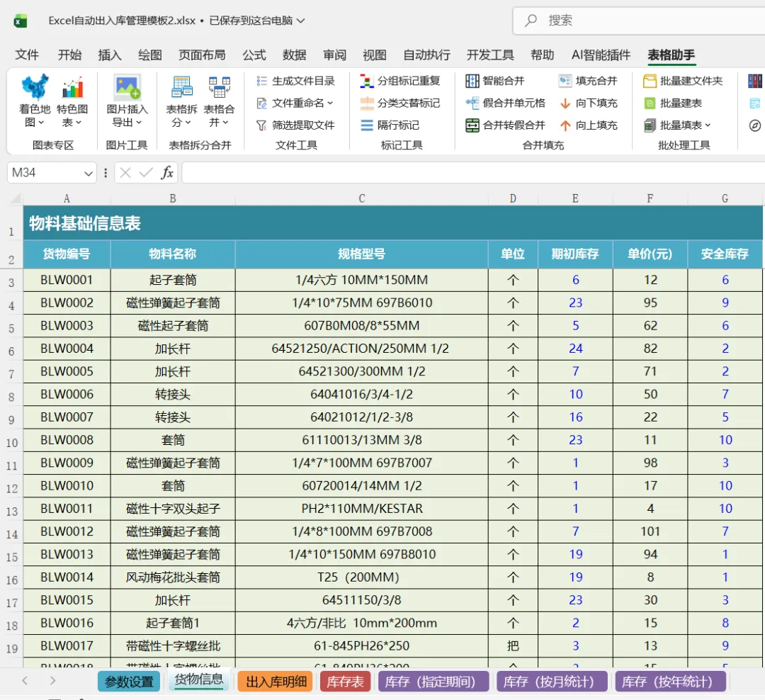Click the formula bar input area
The height and width of the screenshot is (700, 765).
[473, 172]
